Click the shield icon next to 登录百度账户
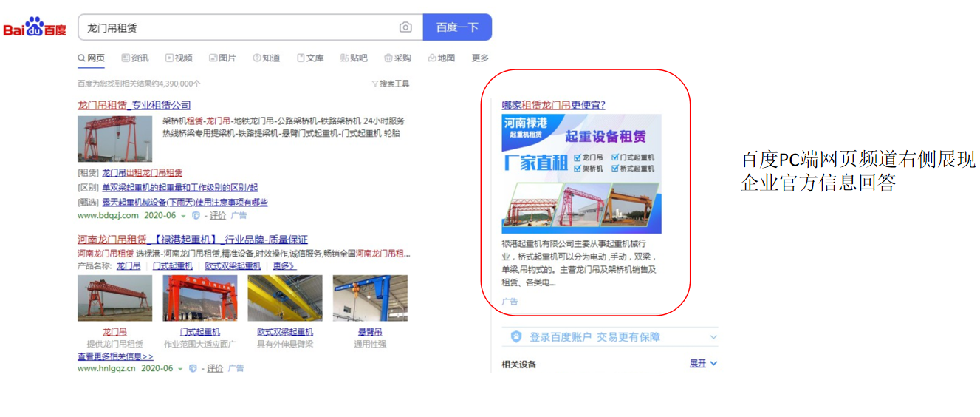Screen dimensions: 980x417 (x=516, y=337)
